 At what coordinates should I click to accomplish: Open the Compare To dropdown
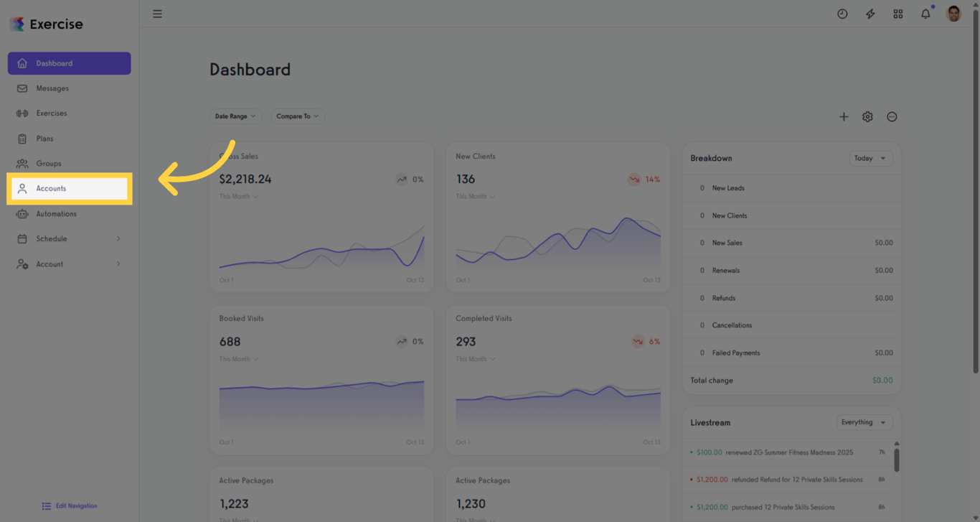click(x=298, y=116)
